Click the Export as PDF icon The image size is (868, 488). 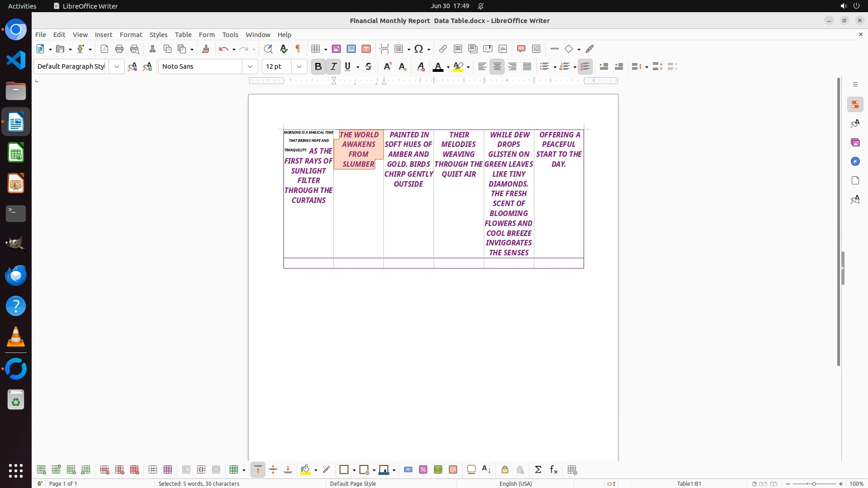(104, 49)
